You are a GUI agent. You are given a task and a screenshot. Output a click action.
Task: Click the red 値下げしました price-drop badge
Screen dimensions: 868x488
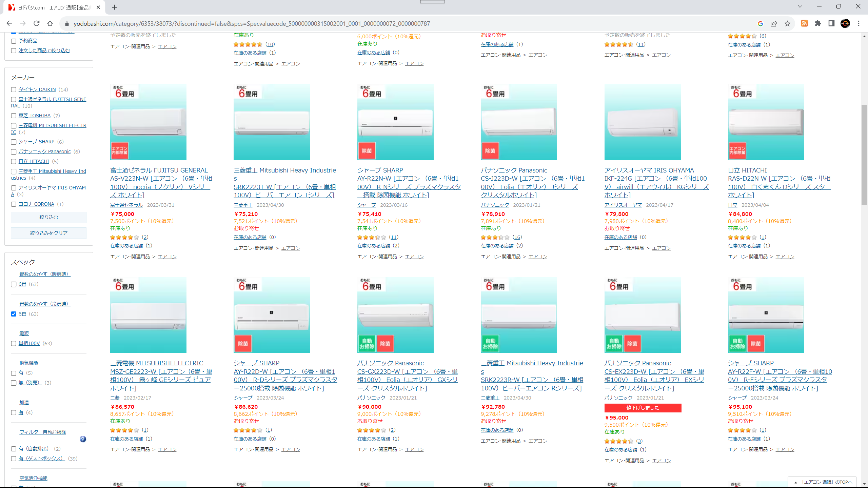643,408
